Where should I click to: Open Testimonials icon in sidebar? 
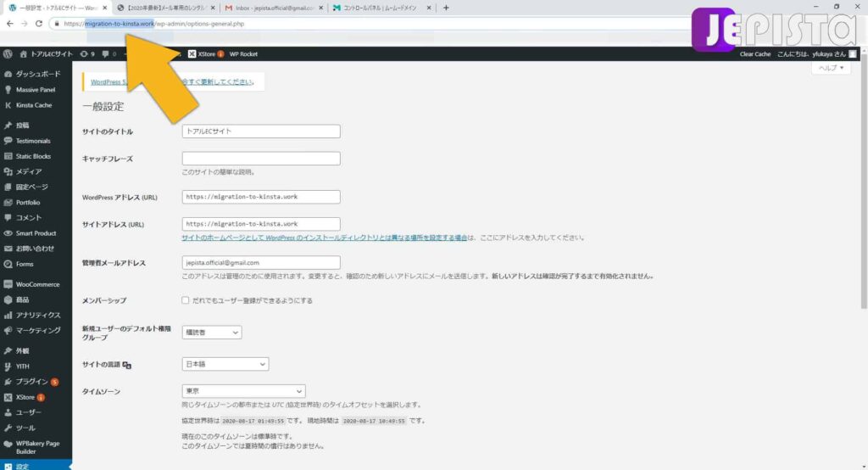pos(8,141)
